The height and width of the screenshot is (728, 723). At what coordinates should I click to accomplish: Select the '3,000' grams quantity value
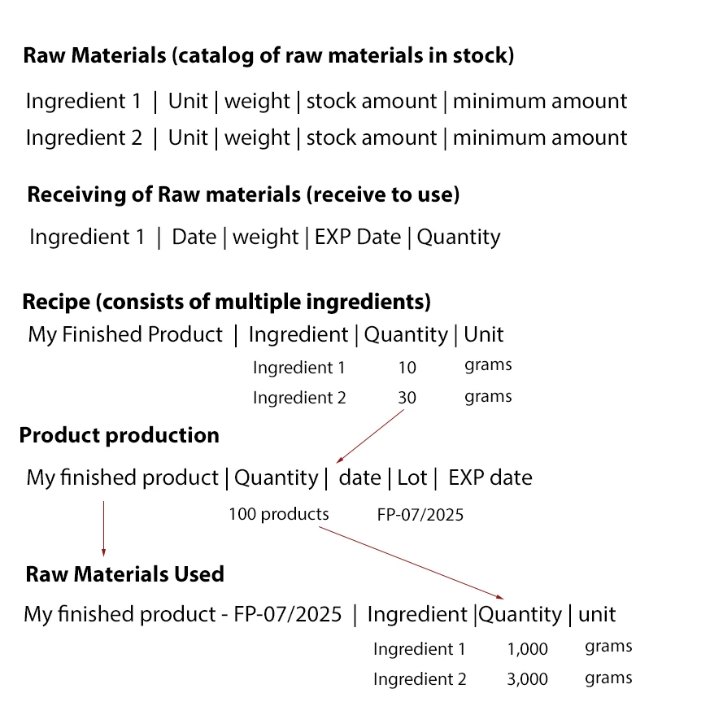point(528,679)
